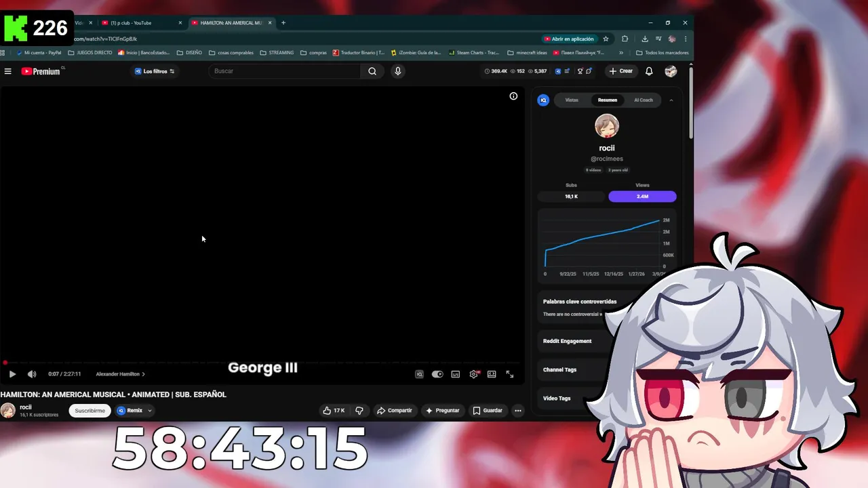Dislike the video with thumbs down
This screenshot has width=868, height=488.
click(359, 411)
